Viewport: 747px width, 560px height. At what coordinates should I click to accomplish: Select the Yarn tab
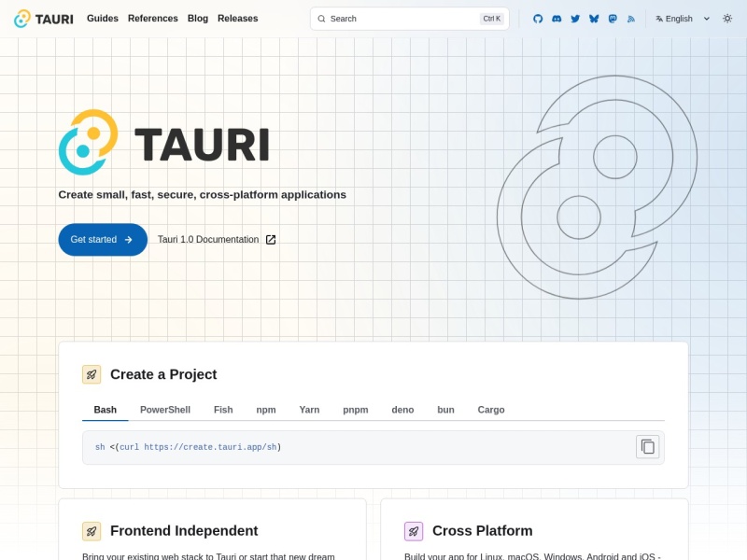click(x=309, y=410)
